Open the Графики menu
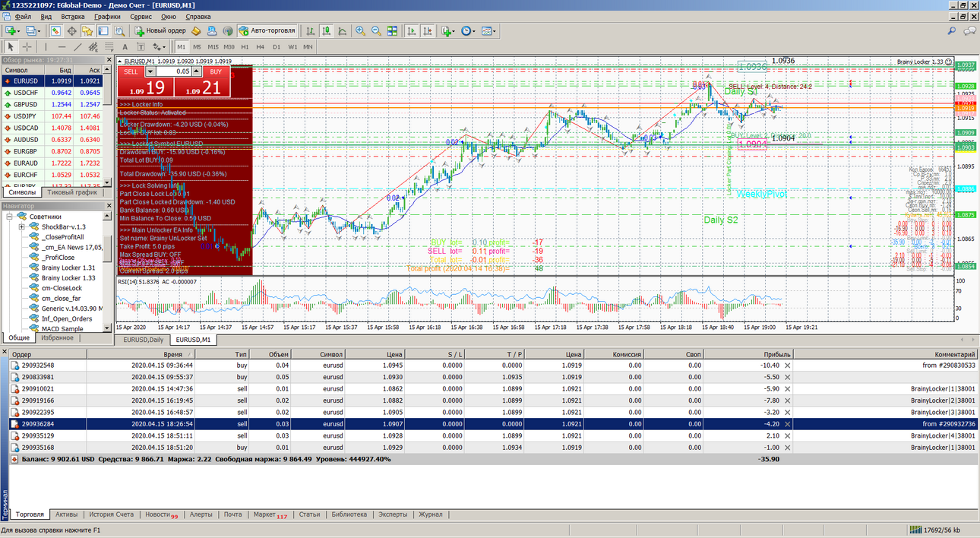 pos(107,16)
